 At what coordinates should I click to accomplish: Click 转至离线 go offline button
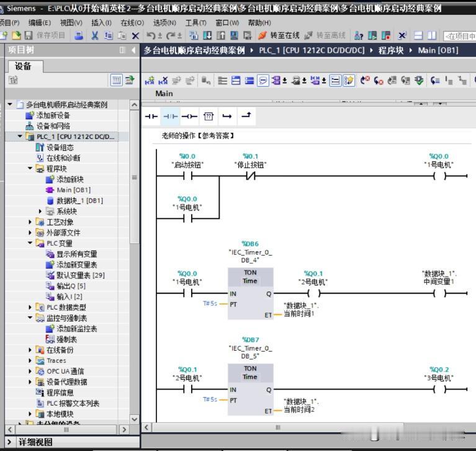tap(325, 35)
